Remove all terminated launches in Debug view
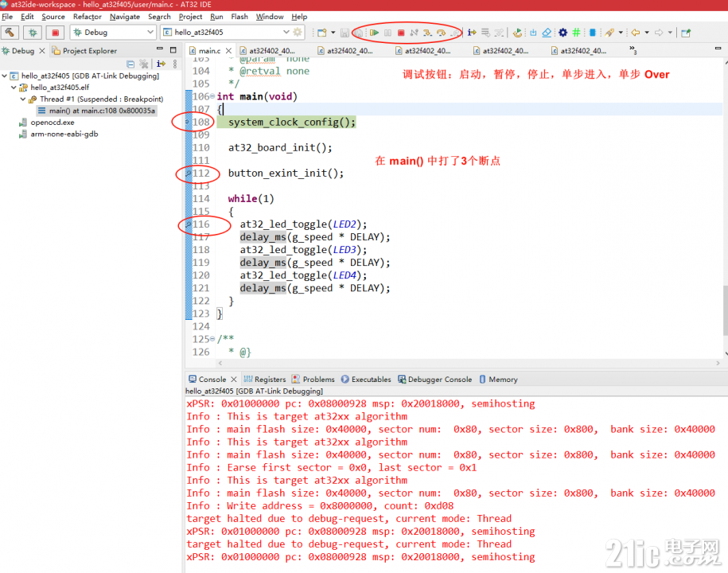The width and height of the screenshot is (728, 573). [144, 64]
